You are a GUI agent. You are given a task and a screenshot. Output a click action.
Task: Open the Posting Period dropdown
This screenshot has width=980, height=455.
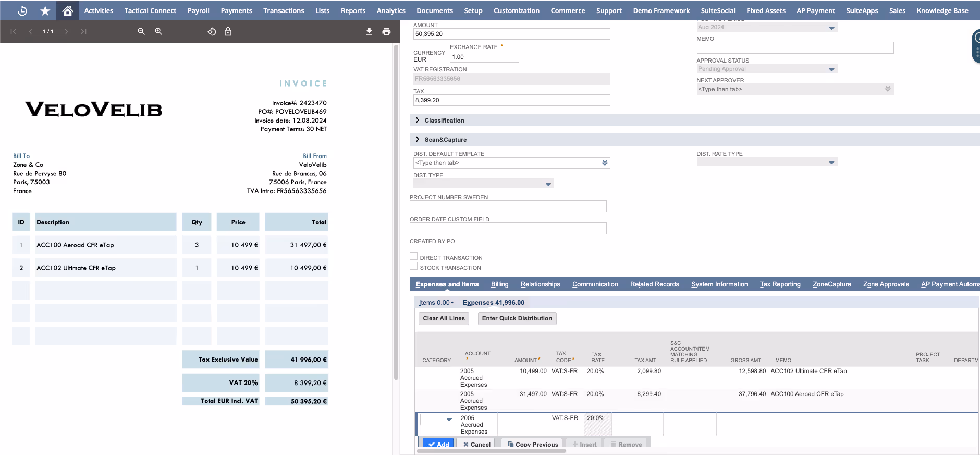click(x=831, y=28)
